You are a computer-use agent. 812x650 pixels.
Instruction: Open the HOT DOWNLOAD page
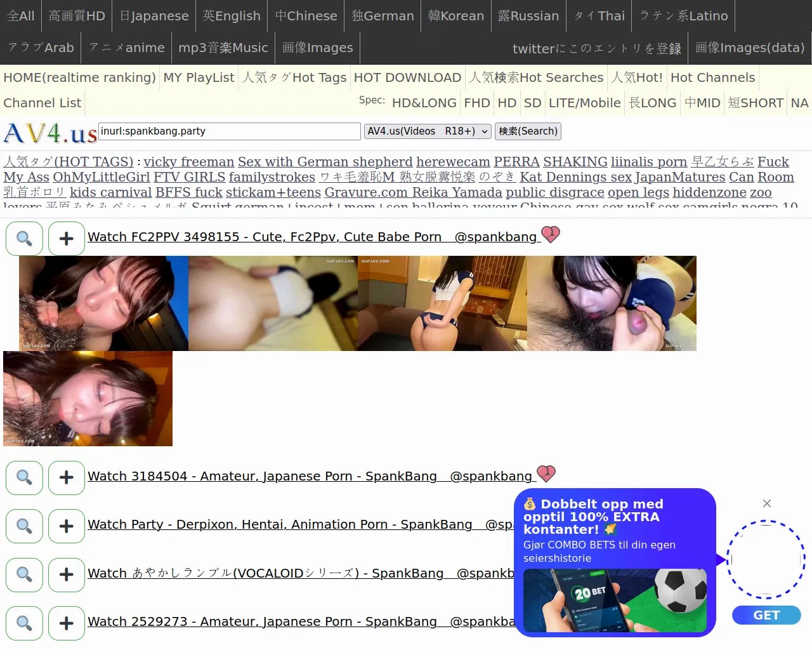tap(407, 77)
